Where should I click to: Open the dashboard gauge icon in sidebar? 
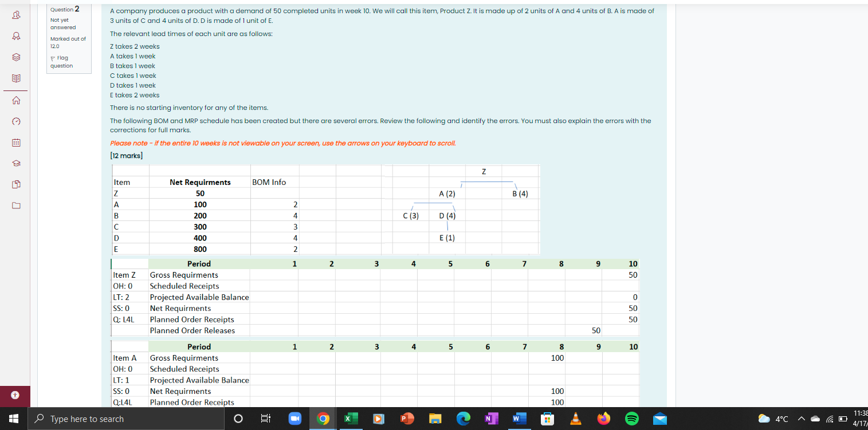pos(16,121)
